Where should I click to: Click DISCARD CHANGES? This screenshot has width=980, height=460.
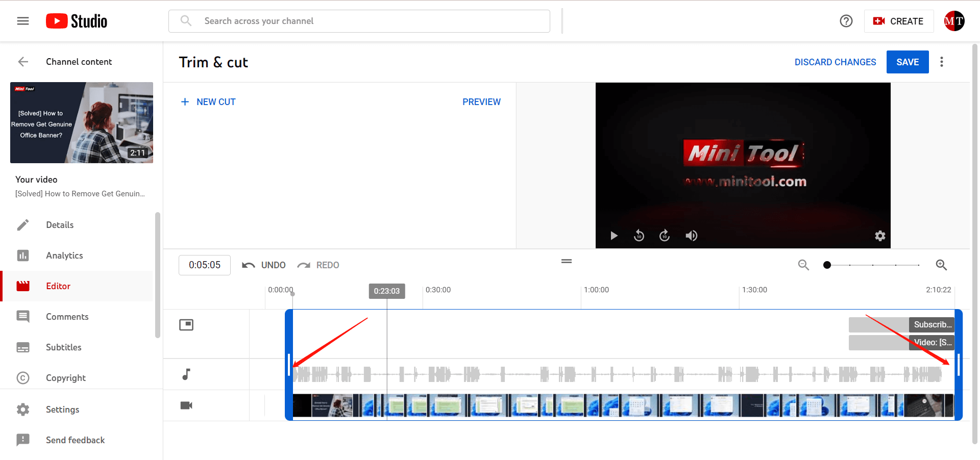[835, 62]
